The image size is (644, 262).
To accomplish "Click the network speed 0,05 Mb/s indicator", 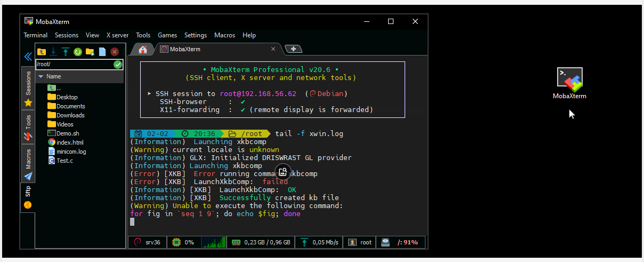I will pyautogui.click(x=319, y=242).
